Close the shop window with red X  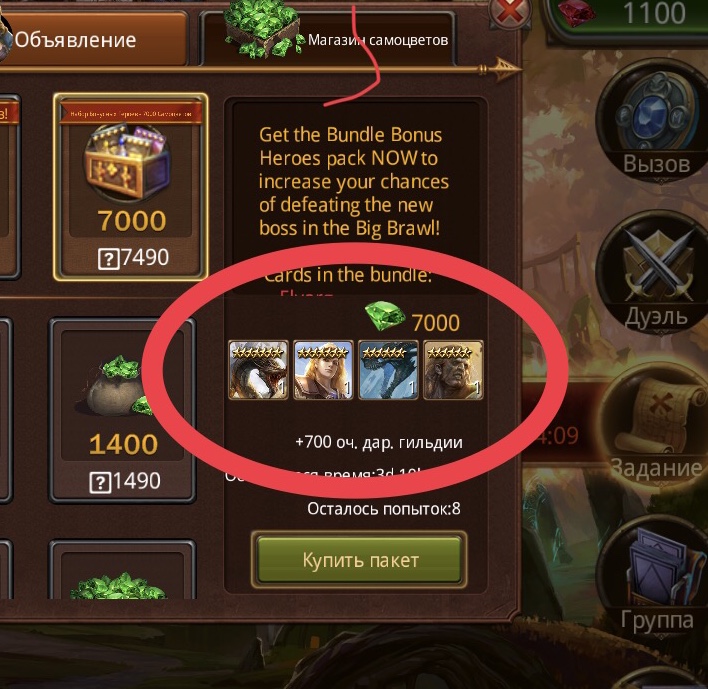[x=512, y=12]
